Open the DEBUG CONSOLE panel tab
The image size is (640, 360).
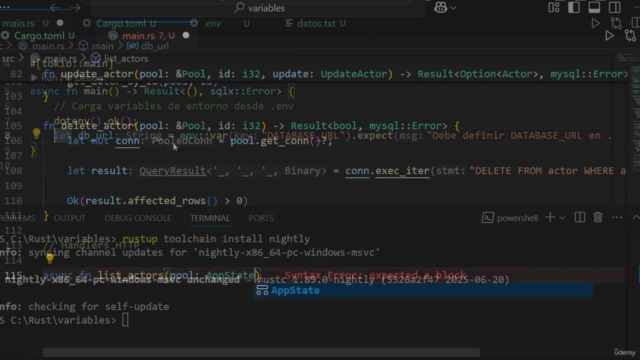click(138, 218)
